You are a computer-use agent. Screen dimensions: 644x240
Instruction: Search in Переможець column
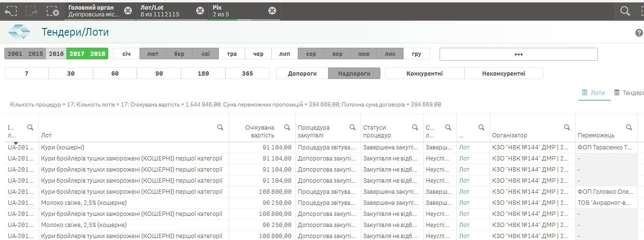click(629, 127)
